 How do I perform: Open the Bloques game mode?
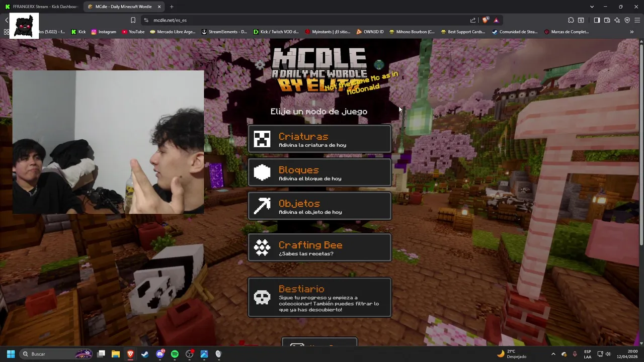click(319, 172)
